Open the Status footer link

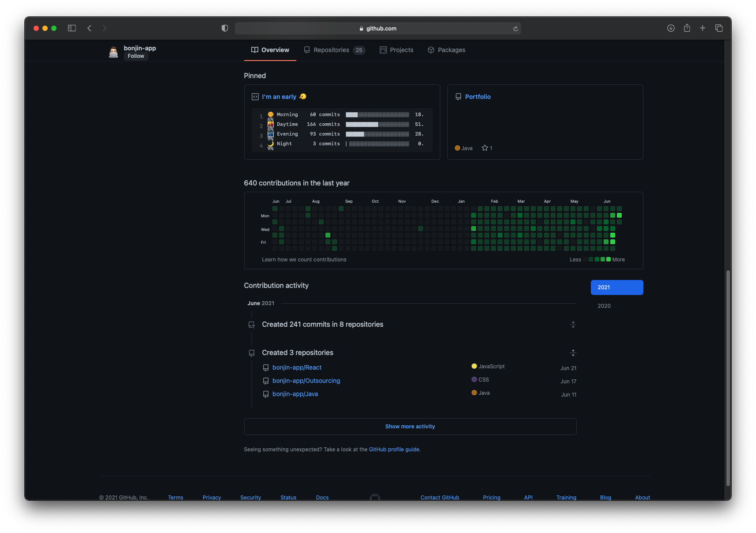(288, 498)
